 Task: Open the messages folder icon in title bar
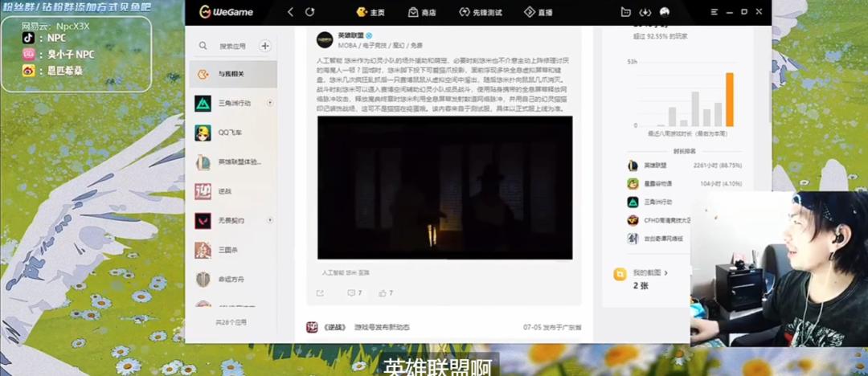[x=625, y=11]
